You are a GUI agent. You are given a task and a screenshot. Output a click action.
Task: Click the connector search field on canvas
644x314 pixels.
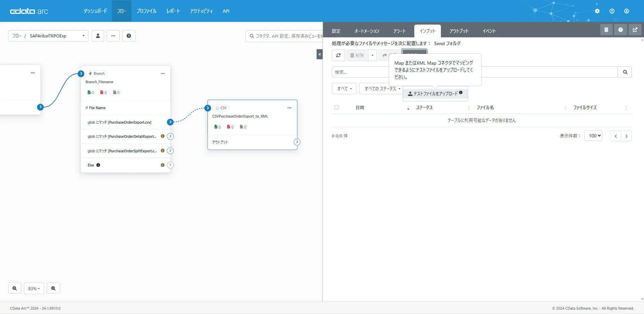284,36
